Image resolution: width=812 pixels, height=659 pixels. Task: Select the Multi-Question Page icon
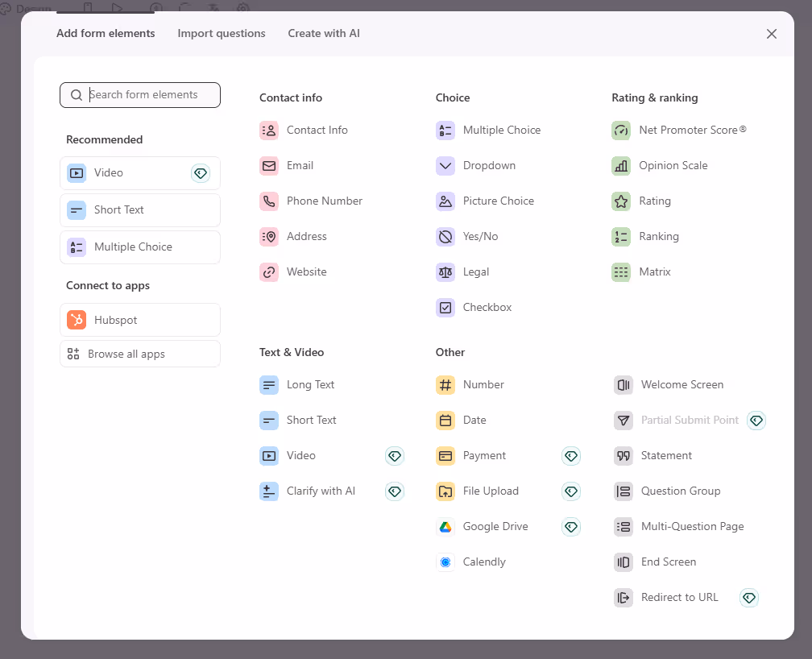pos(623,527)
